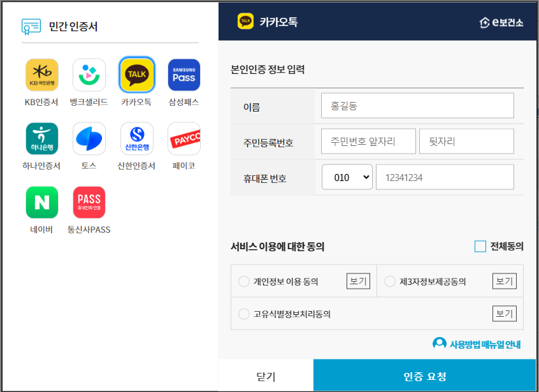Close the dialog with 닫기
Screen dimensions: 539x392
point(264,377)
